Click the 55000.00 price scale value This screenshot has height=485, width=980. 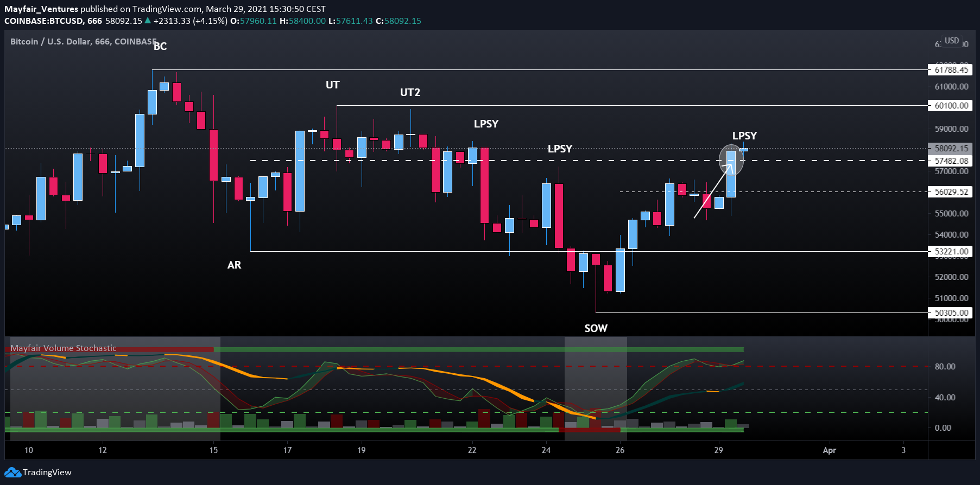tap(951, 213)
